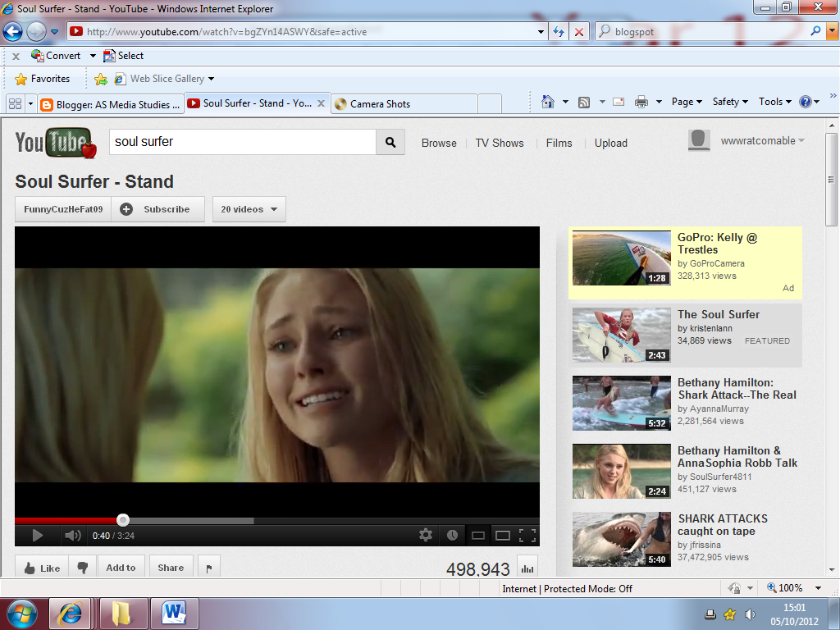Click the YouTube search magnifier button

click(x=390, y=142)
